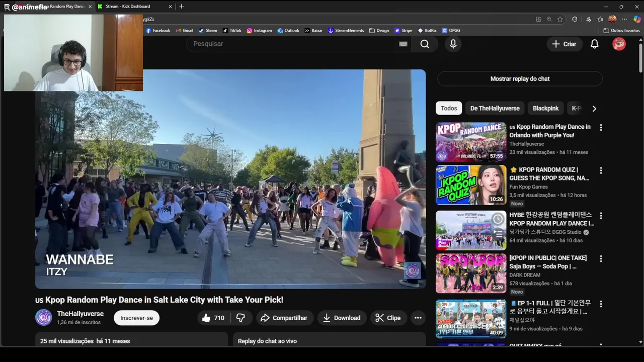Open the new tab plus button
Viewport: 644px width, 362px height.
point(181,7)
